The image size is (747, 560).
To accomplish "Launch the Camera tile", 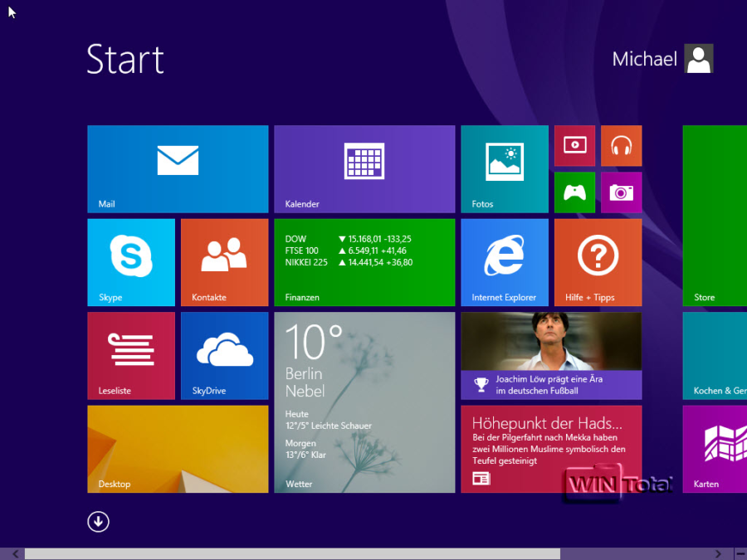I will coord(621,192).
